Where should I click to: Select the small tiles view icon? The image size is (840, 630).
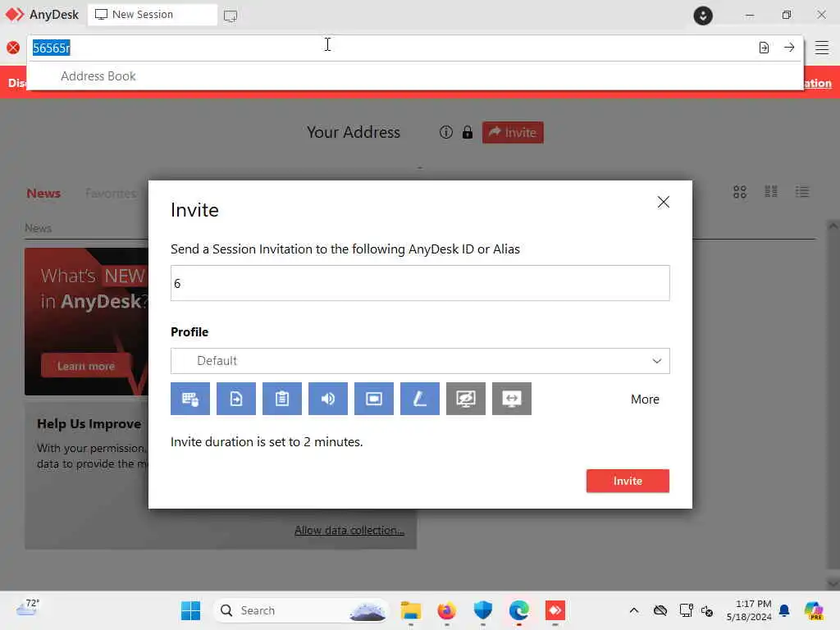click(771, 192)
